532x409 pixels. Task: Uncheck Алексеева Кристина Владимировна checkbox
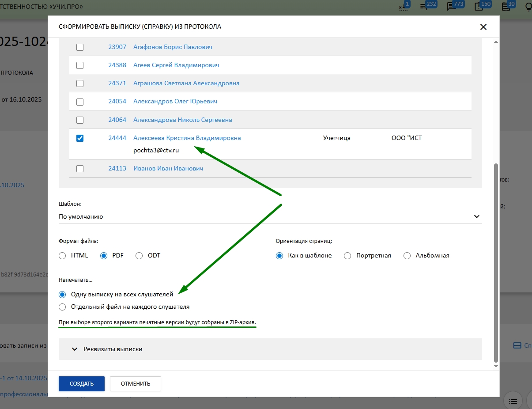[80, 138]
